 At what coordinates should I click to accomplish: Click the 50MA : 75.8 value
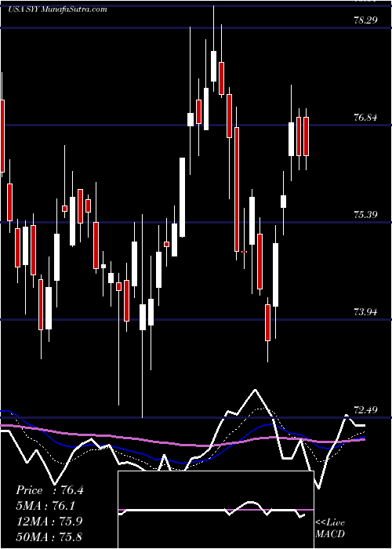point(49,536)
